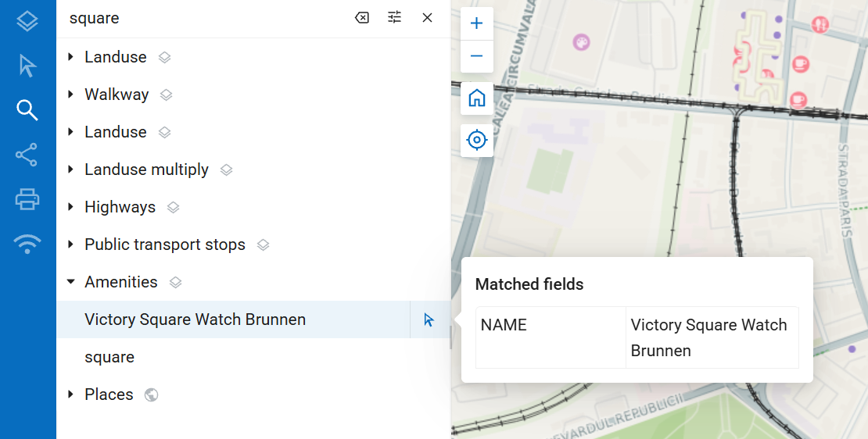Screen dimensions: 868x439
Task: Expand the Places results group
Action: 70,394
